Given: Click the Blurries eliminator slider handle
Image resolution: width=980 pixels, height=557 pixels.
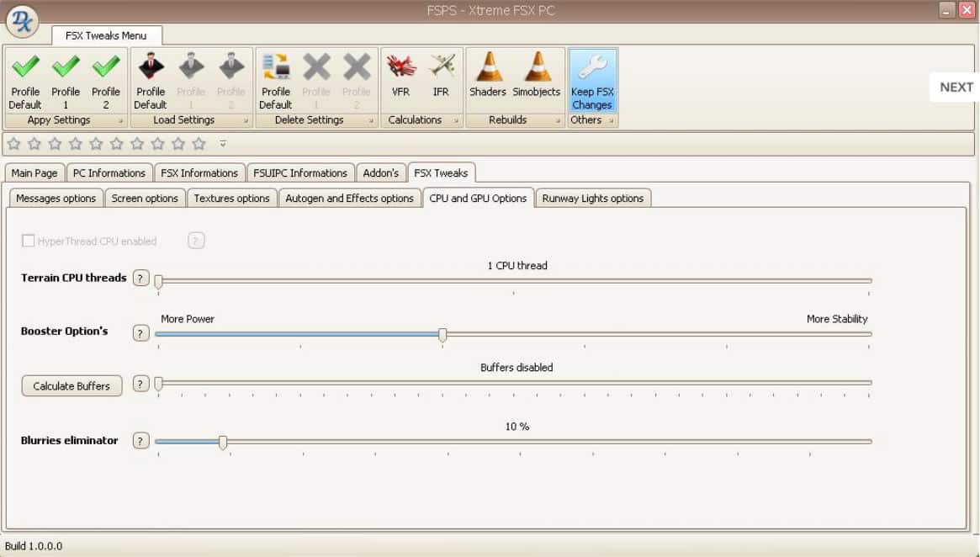Looking at the screenshot, I should click(x=223, y=441).
